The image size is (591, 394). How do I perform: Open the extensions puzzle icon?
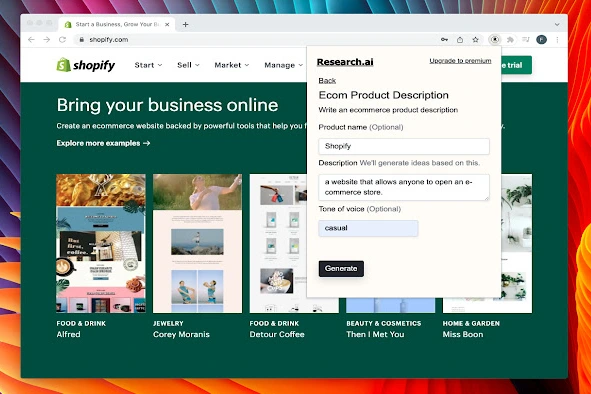coord(510,40)
